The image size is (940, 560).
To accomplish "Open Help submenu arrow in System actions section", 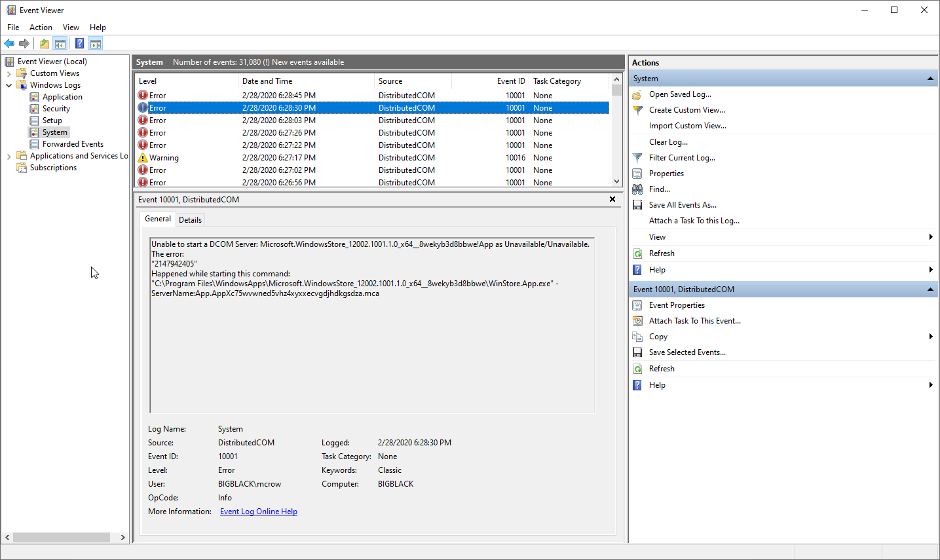I will pos(931,270).
